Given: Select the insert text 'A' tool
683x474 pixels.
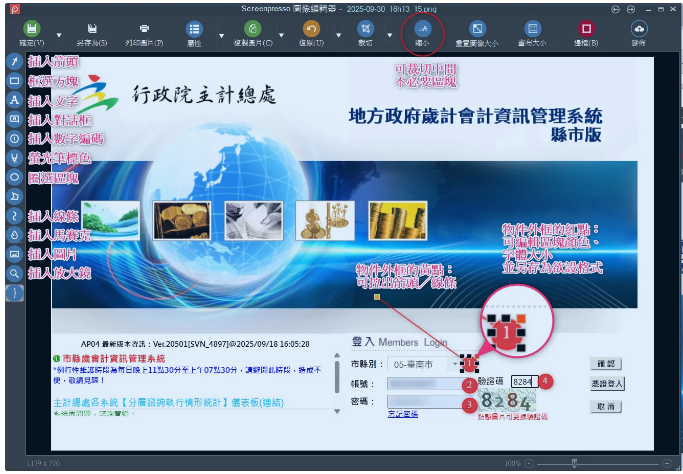Looking at the screenshot, I should pyautogui.click(x=14, y=100).
